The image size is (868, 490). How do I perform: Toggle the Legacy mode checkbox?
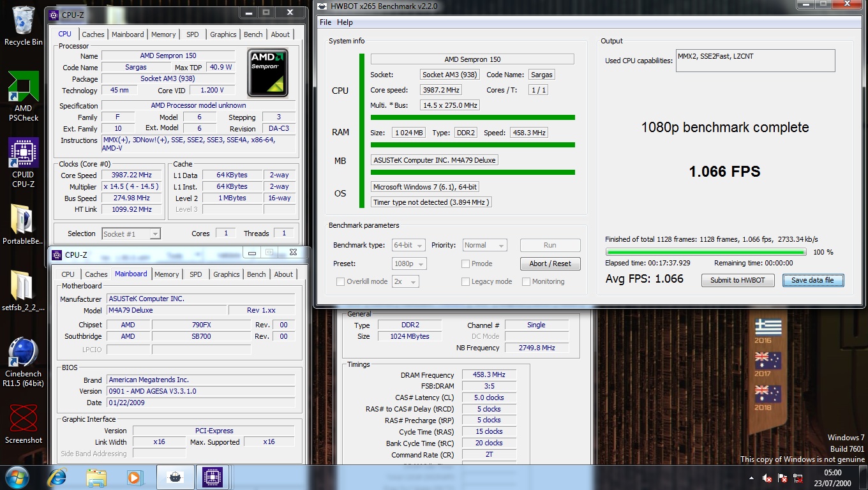coord(466,281)
